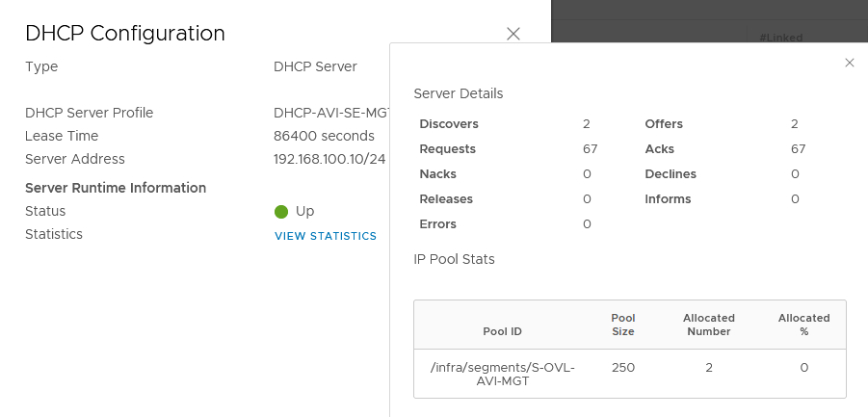This screenshot has width=868, height=417.
Task: Click the Releases label
Action: pyautogui.click(x=446, y=199)
